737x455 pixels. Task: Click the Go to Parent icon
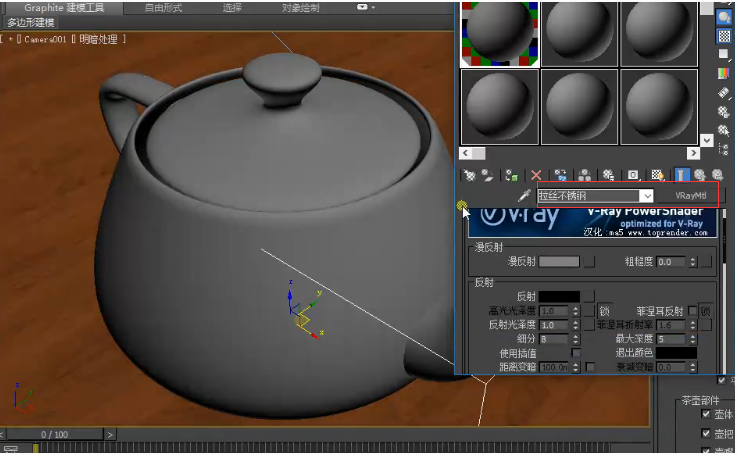(x=699, y=175)
